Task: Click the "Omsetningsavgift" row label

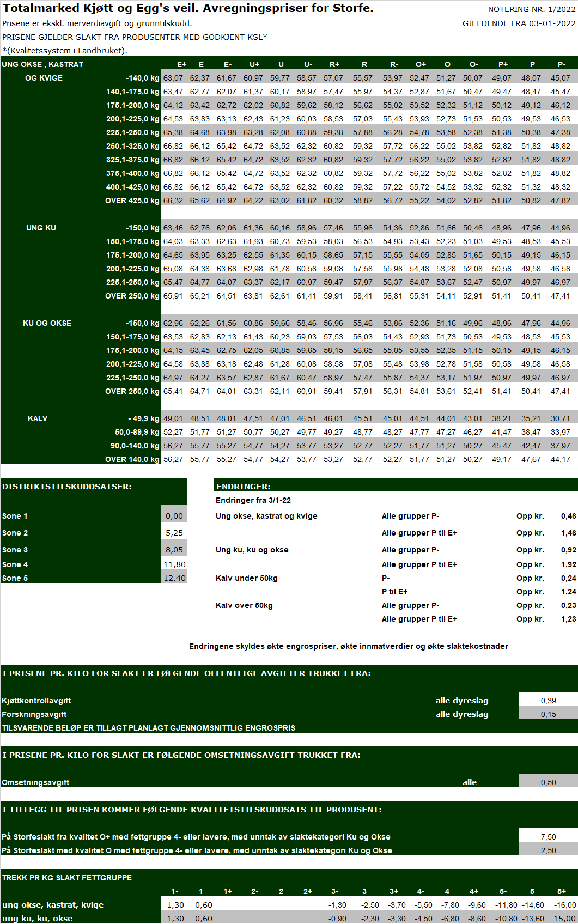Action: point(35,782)
